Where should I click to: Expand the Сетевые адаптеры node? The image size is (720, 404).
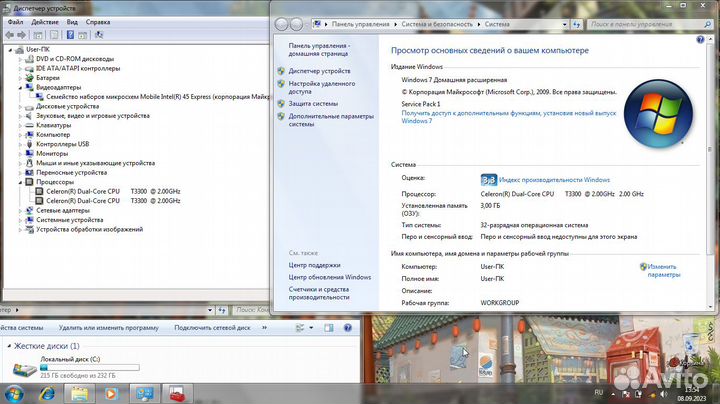(20, 210)
